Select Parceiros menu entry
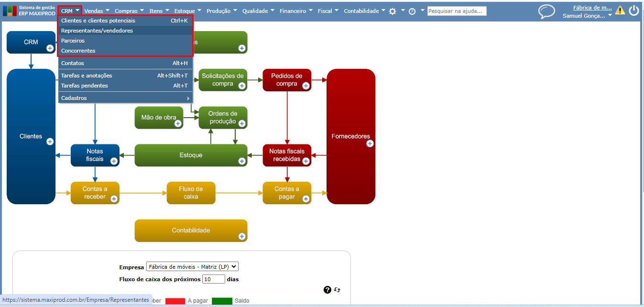This screenshot has width=644, height=307. tap(125, 41)
